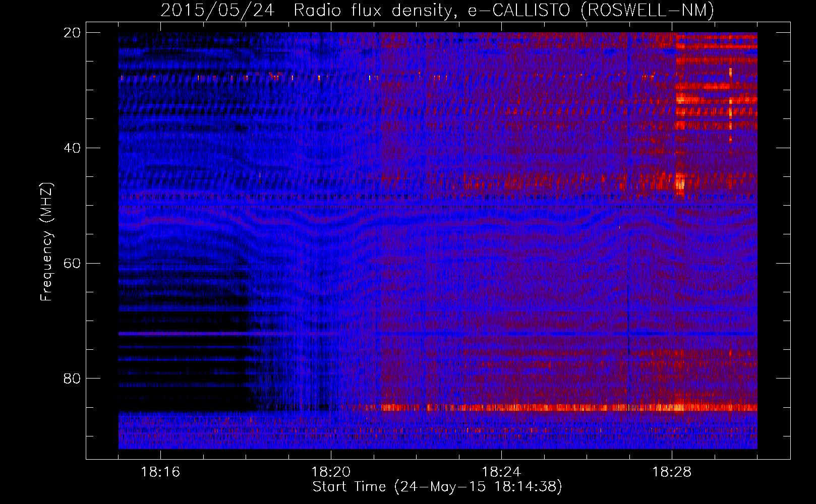Click the '18:28' time tick label
The height and width of the screenshot is (504, 816).
(672, 472)
